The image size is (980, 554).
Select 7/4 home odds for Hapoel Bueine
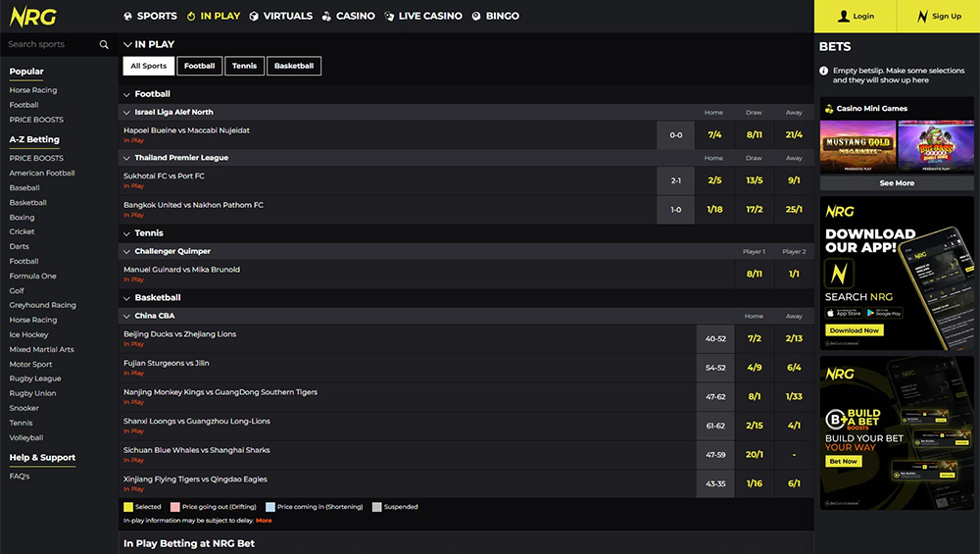tap(714, 135)
